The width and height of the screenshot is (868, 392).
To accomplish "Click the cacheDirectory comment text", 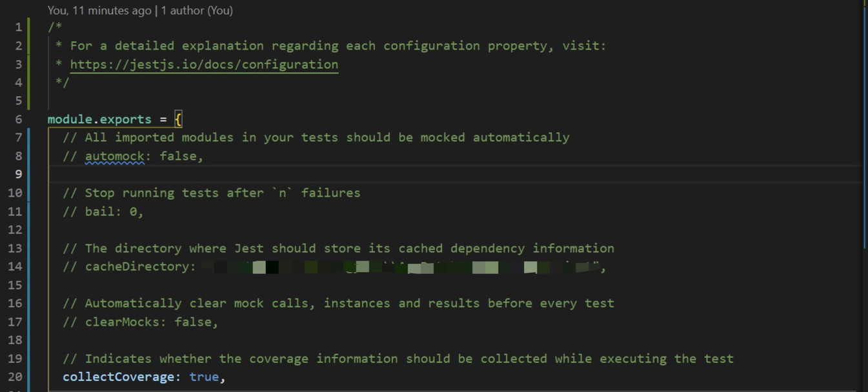I will point(140,266).
